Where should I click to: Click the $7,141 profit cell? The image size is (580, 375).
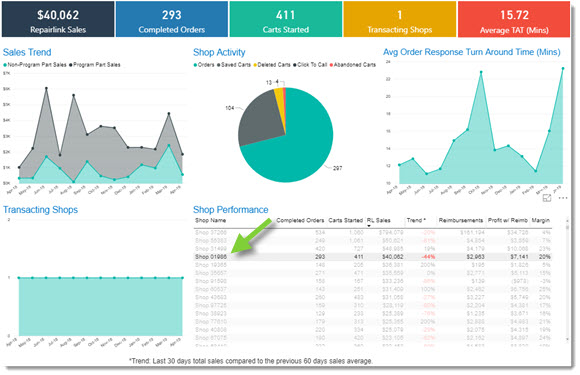519,257
